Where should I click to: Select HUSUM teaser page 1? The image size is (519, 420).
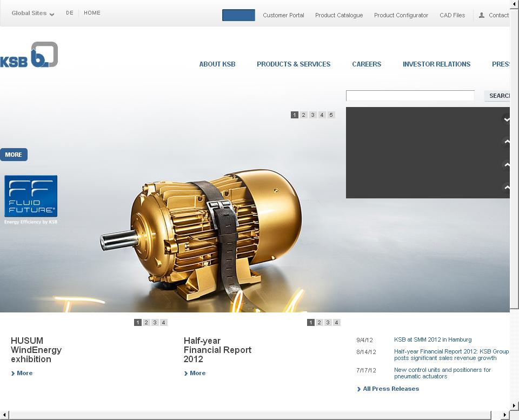tap(138, 322)
